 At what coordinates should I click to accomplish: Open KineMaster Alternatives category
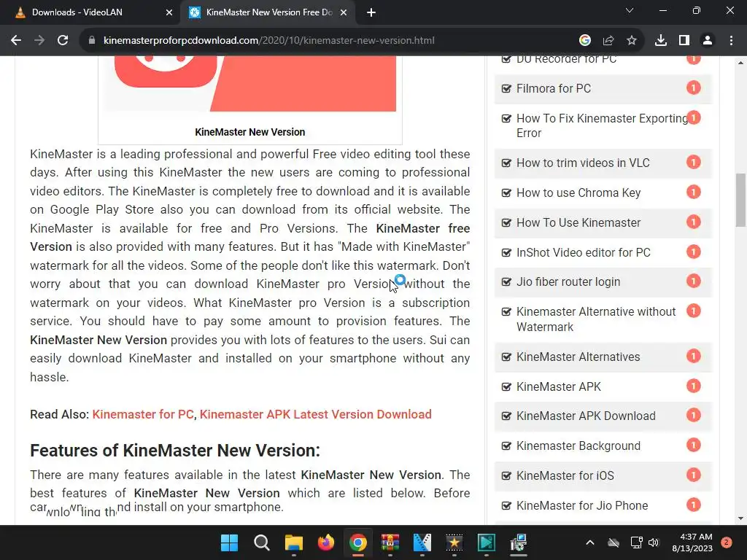[578, 357]
